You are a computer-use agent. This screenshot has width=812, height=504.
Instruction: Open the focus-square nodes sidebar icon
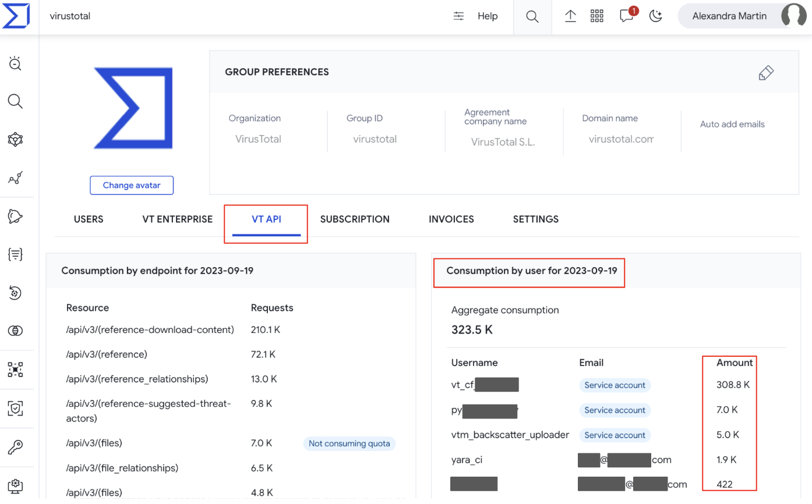pyautogui.click(x=15, y=369)
